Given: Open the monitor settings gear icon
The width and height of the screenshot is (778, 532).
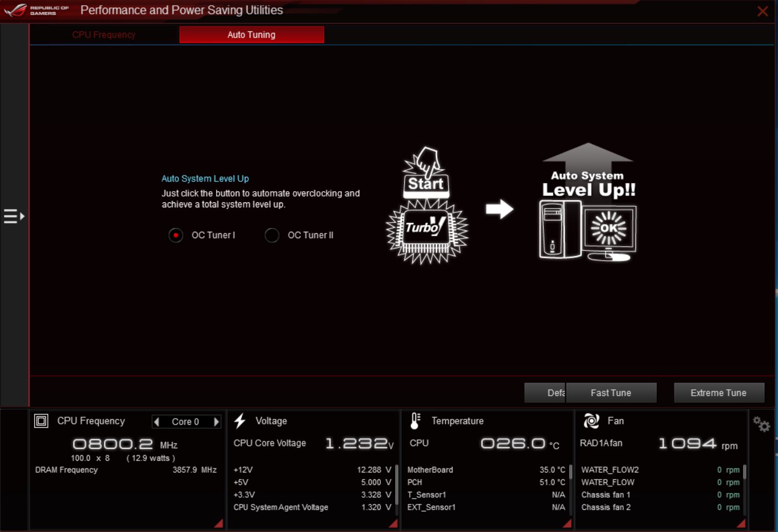Looking at the screenshot, I should point(761,424).
